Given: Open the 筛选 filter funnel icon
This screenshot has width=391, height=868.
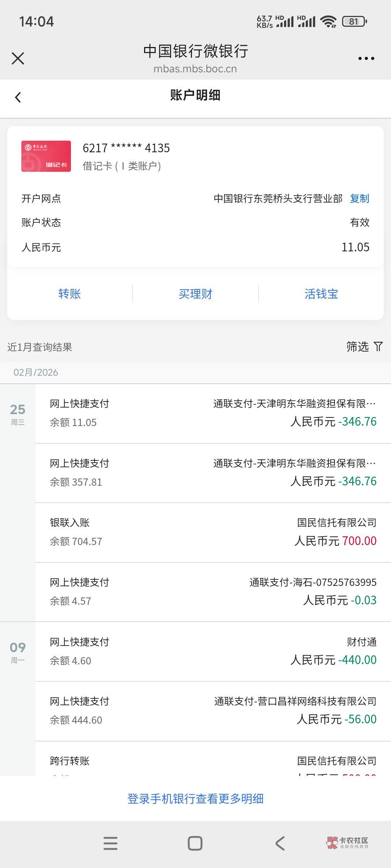Looking at the screenshot, I should [x=378, y=346].
